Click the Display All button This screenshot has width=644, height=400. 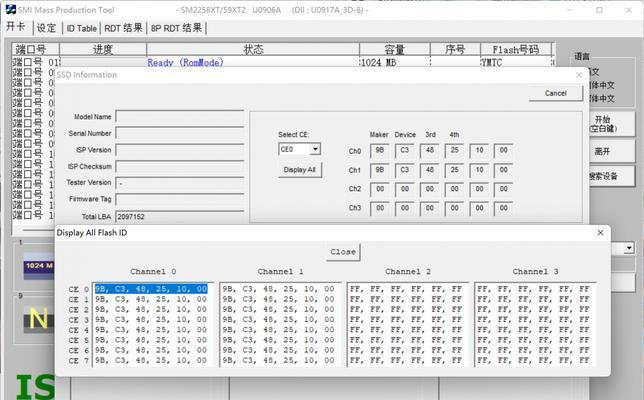[x=299, y=170]
